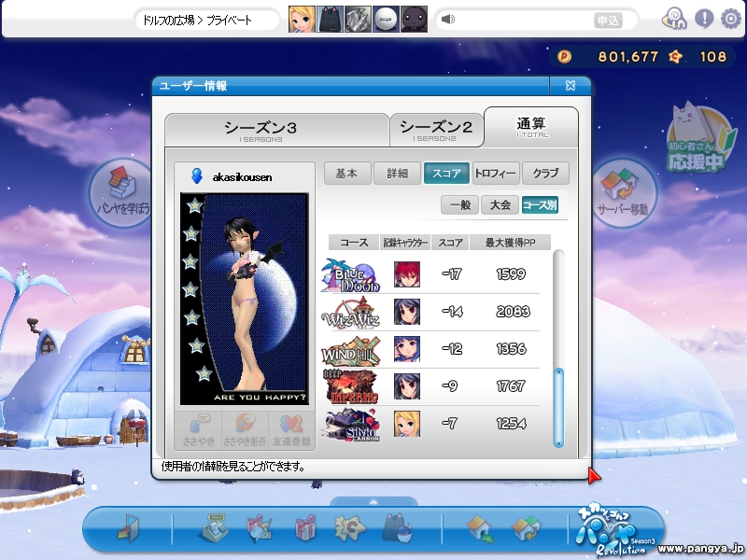Select the dark round creature avatar
Image resolution: width=747 pixels, height=560 pixels.
click(414, 19)
